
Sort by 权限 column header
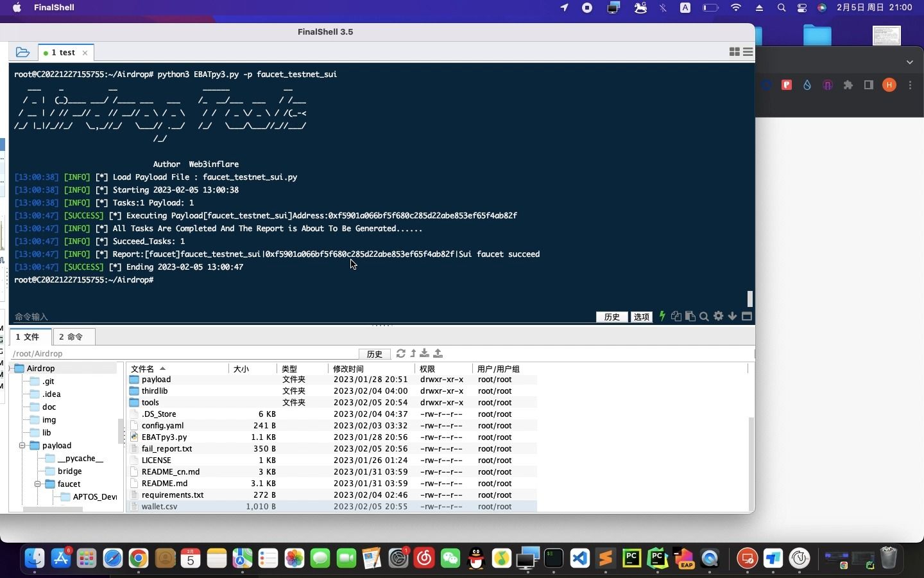[x=444, y=369]
